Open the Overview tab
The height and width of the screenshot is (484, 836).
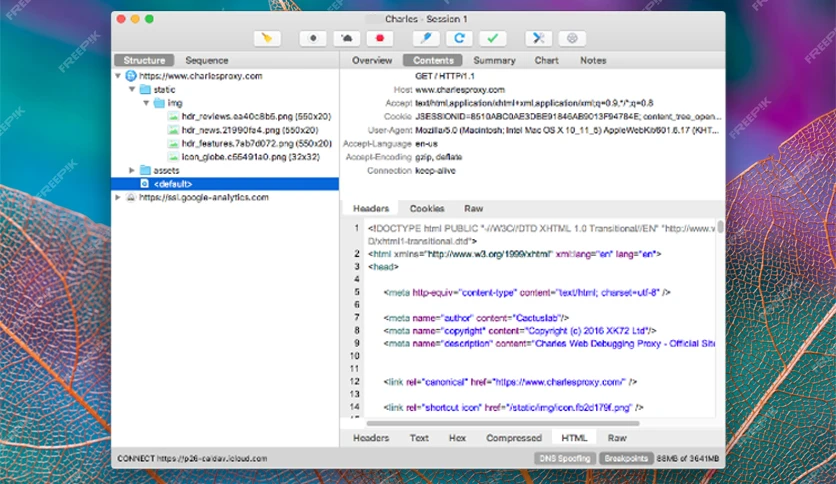pos(372,60)
